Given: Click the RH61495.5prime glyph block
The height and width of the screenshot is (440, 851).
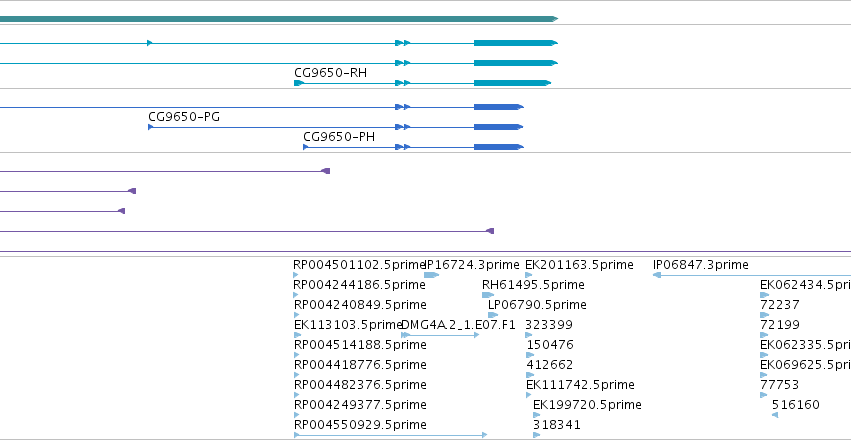Looking at the screenshot, I should 488,295.
